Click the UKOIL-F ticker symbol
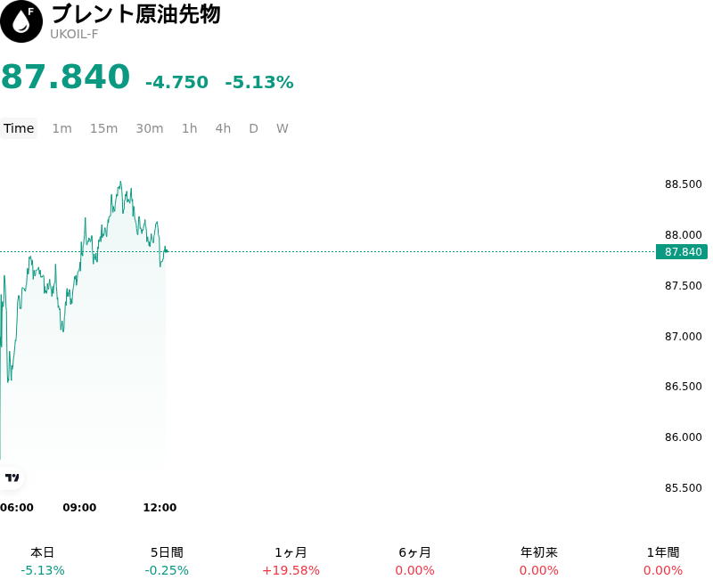 74,35
